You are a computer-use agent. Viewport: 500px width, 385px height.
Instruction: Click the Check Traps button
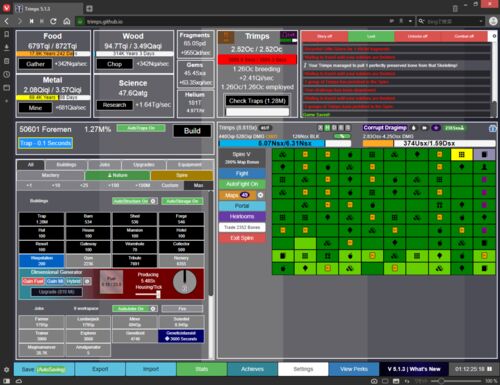[x=257, y=101]
